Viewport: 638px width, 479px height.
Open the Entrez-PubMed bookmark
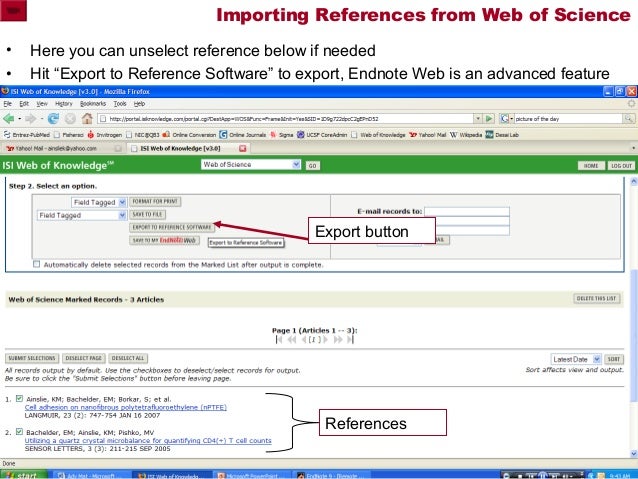click(x=27, y=135)
